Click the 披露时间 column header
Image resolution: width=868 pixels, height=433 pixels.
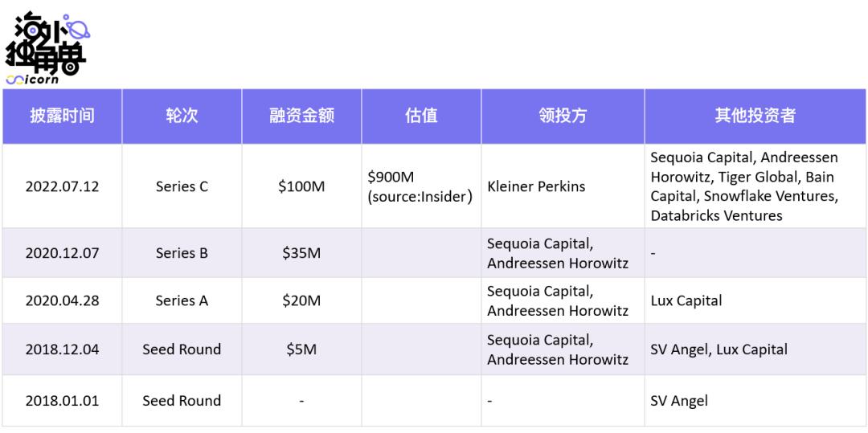62,116
